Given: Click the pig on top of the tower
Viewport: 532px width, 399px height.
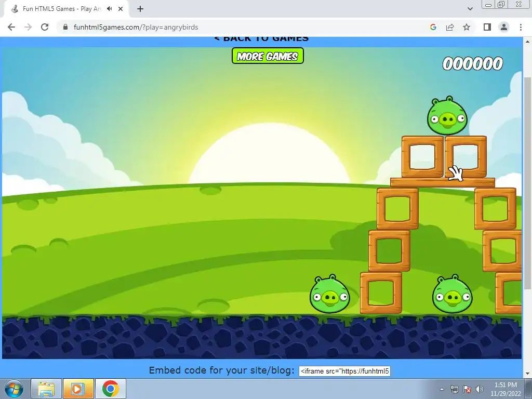Looking at the screenshot, I should tap(447, 116).
